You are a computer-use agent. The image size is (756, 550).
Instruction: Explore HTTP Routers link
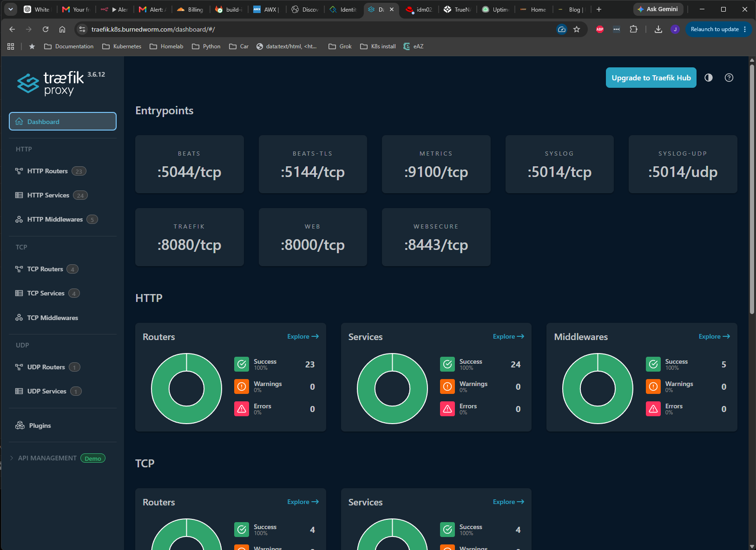pos(303,336)
